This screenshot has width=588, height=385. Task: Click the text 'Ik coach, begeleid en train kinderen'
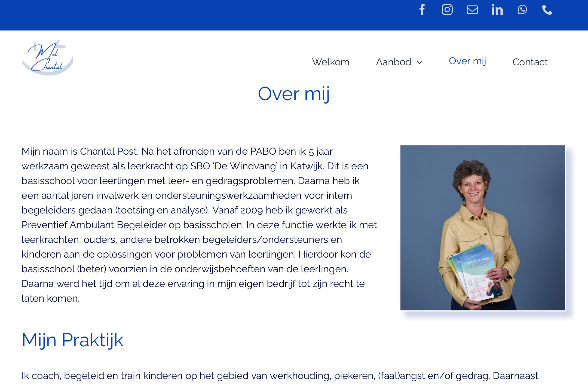(x=102, y=376)
